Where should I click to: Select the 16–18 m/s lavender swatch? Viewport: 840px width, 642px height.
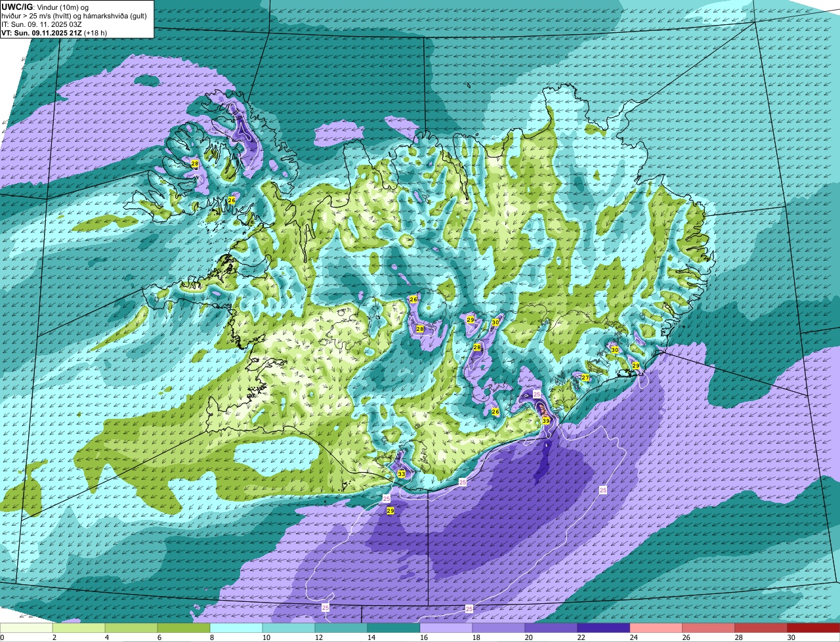[446, 628]
